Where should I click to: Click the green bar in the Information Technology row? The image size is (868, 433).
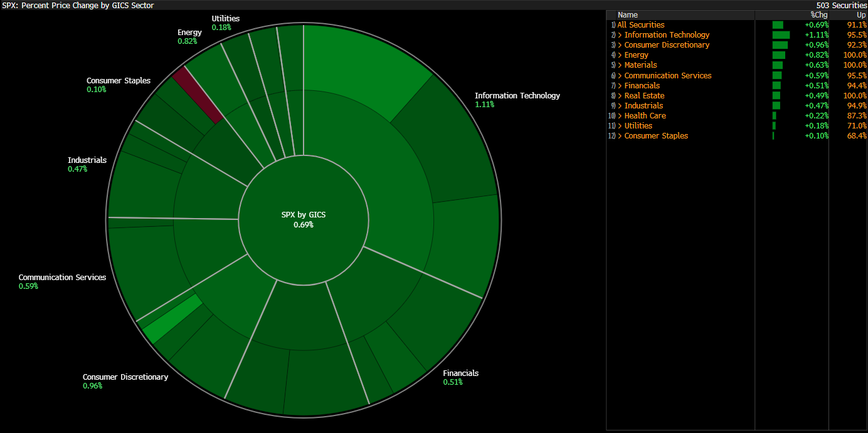781,35
